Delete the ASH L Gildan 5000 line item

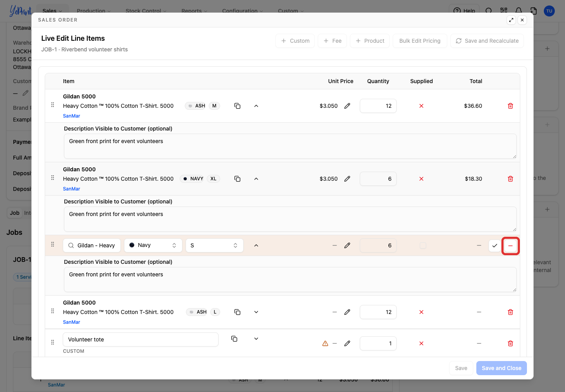(510, 312)
